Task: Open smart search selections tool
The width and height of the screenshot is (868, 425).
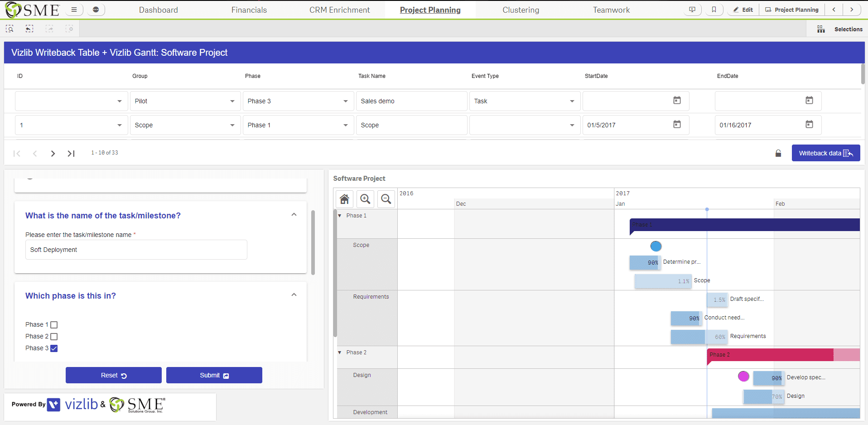Action: (10, 29)
